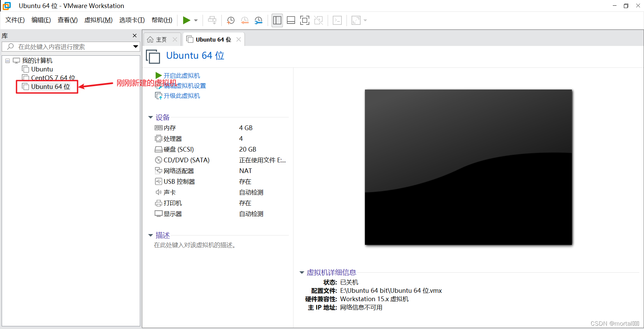Click the Unity mode toolbar icon
Image resolution: width=644 pixels, height=329 pixels.
(318, 20)
